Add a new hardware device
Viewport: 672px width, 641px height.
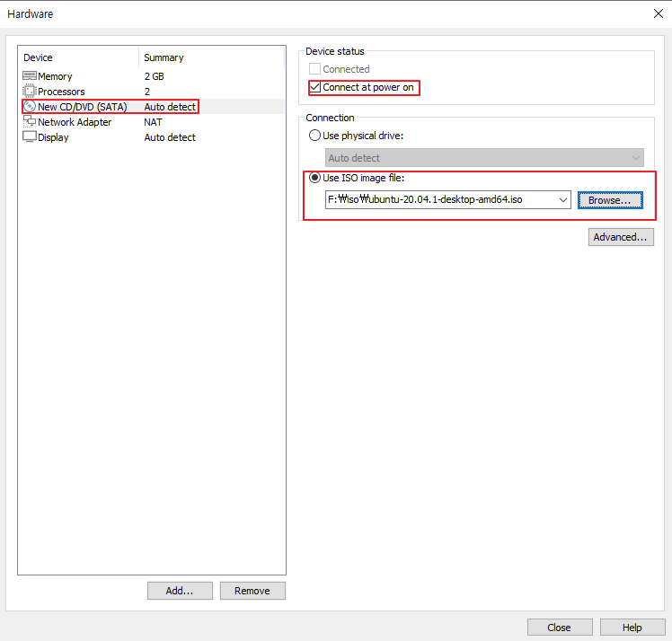pos(180,591)
